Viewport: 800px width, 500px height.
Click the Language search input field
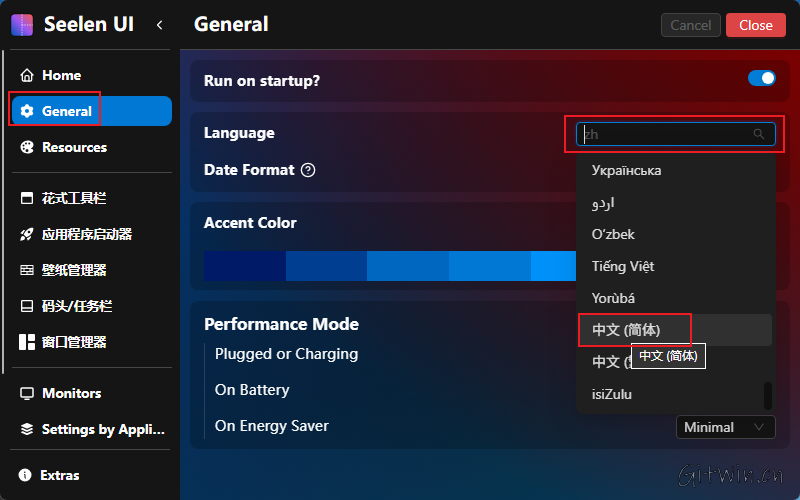676,134
